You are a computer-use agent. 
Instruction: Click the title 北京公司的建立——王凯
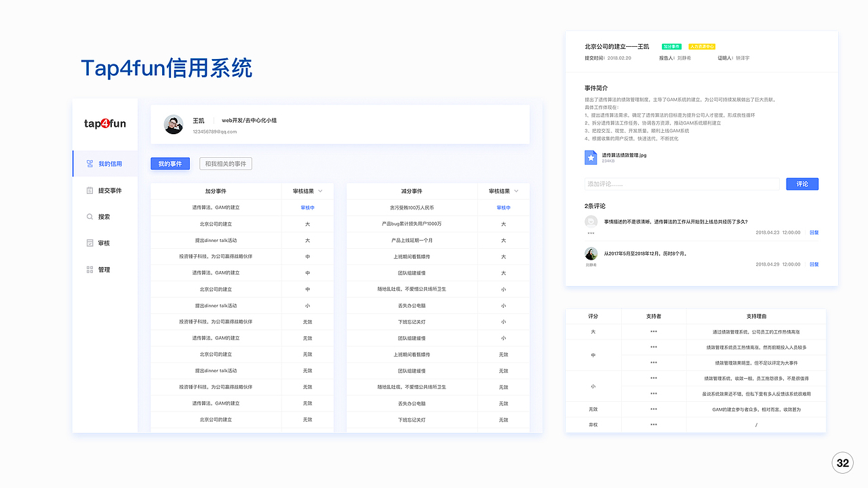pyautogui.click(x=617, y=47)
